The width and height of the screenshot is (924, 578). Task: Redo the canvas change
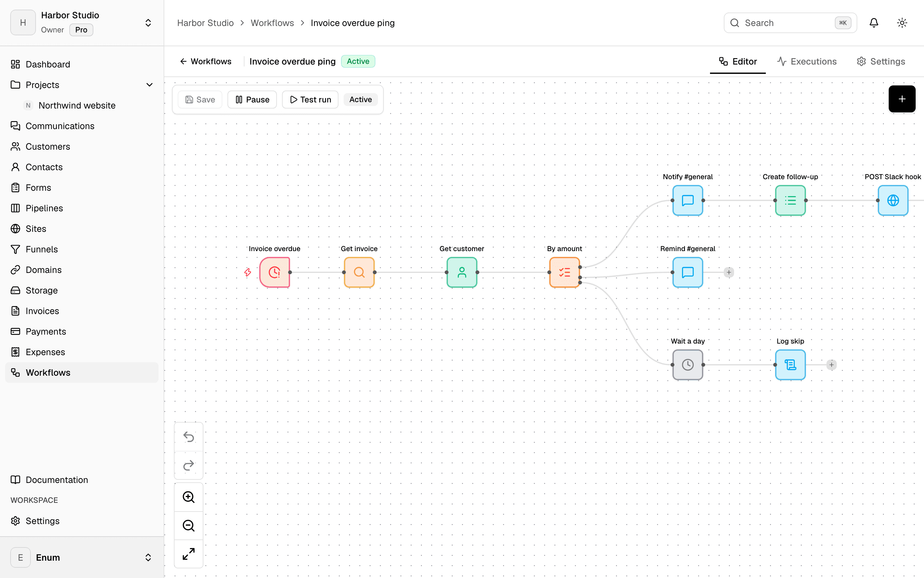[189, 465]
